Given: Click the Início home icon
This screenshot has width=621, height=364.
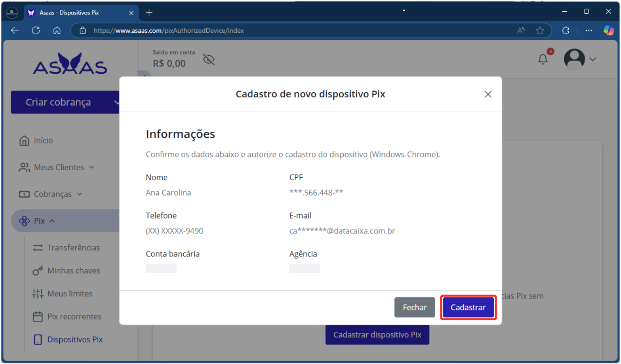Looking at the screenshot, I should pyautogui.click(x=24, y=141).
